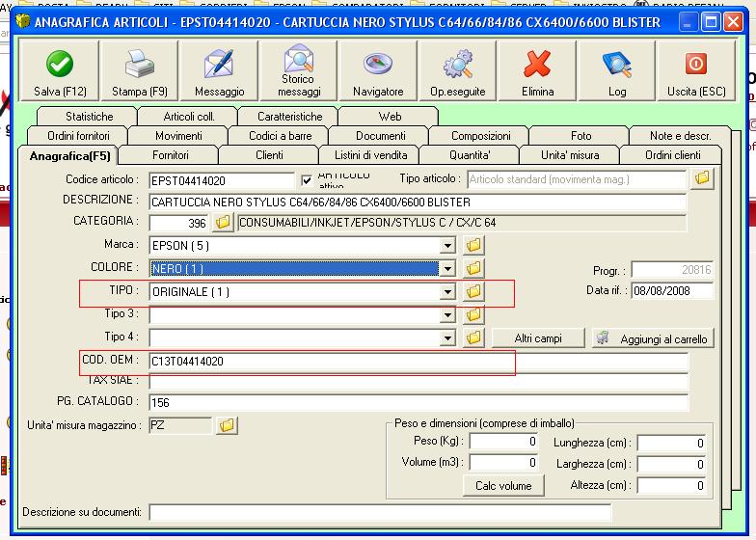Screen dimensions: 756x540
Task: Open the Caratteristiche tab
Action: (x=289, y=116)
